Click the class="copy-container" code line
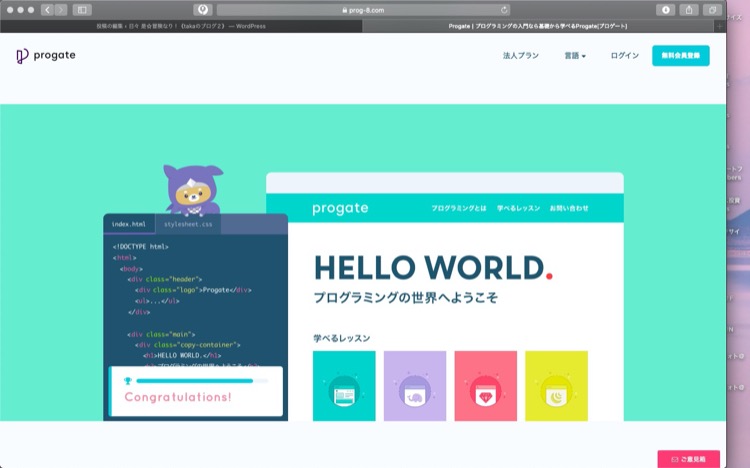This screenshot has width=750, height=468. tap(188, 345)
